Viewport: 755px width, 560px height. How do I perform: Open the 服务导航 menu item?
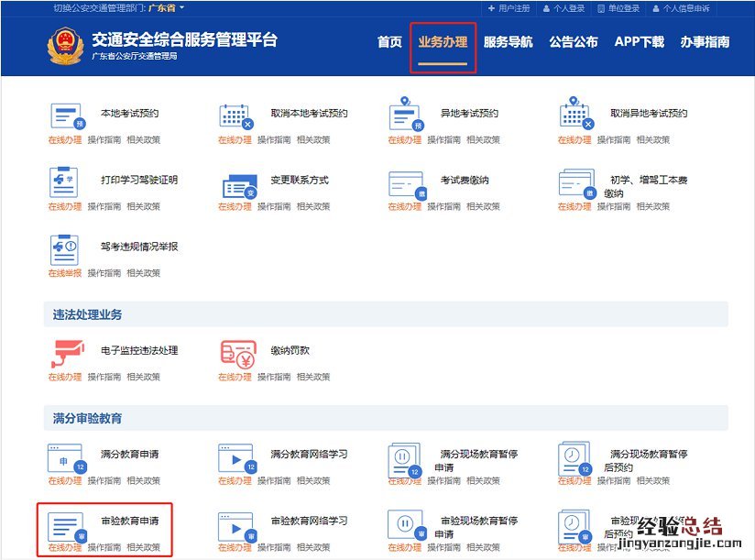point(508,42)
